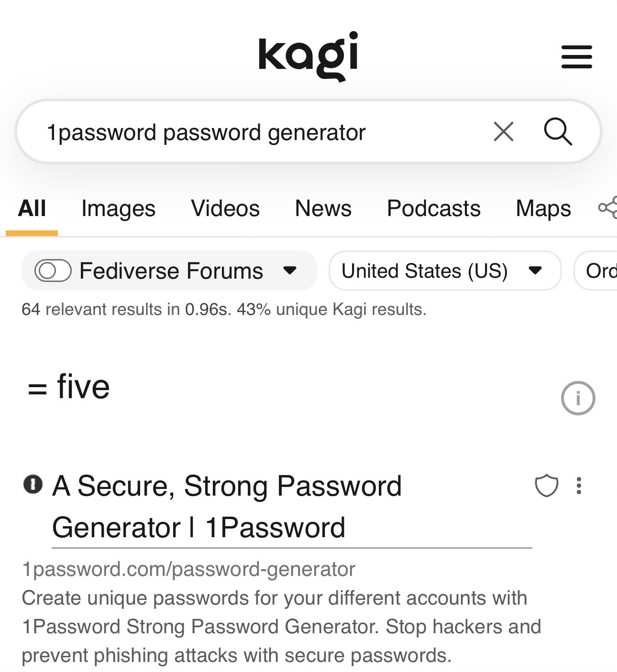Expand the Fediverse Forums dropdown arrow
The height and width of the screenshot is (672, 617).
290,271
